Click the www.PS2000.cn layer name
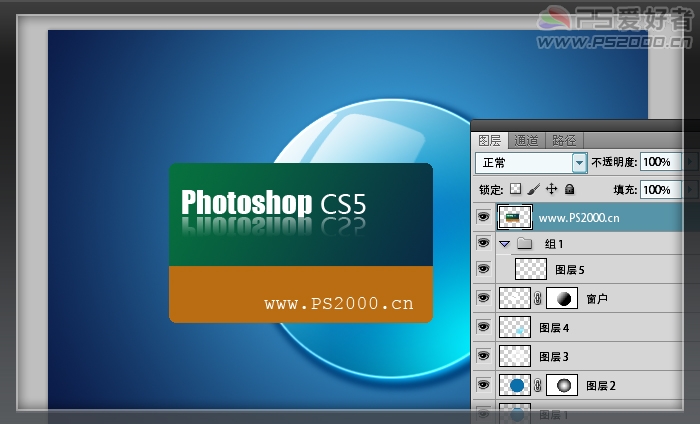Viewport: 700px width, 424px height. tap(579, 218)
